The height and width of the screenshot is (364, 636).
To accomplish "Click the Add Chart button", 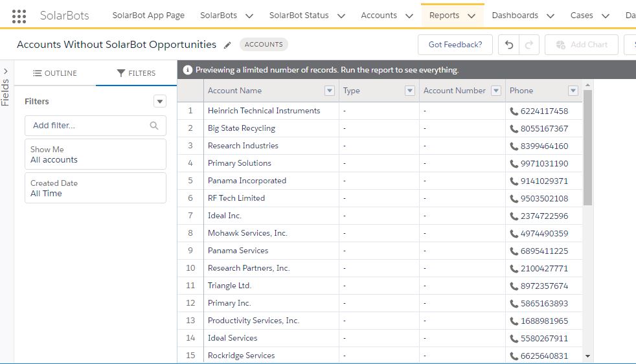I will [x=581, y=45].
